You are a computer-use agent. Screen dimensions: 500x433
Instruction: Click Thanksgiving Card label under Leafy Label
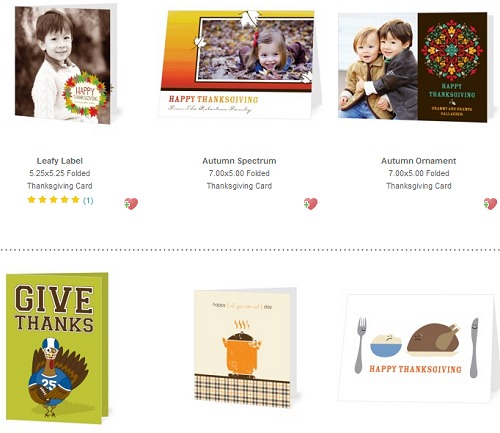coord(60,186)
